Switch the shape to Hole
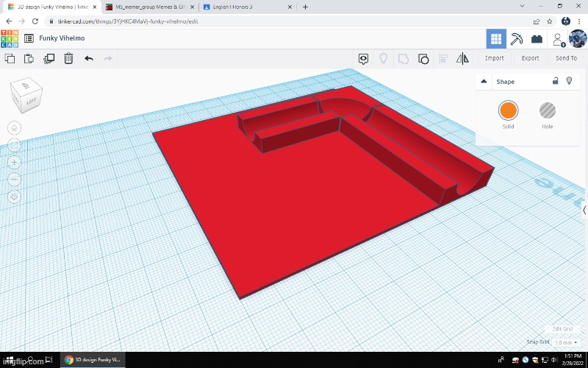 pyautogui.click(x=548, y=111)
